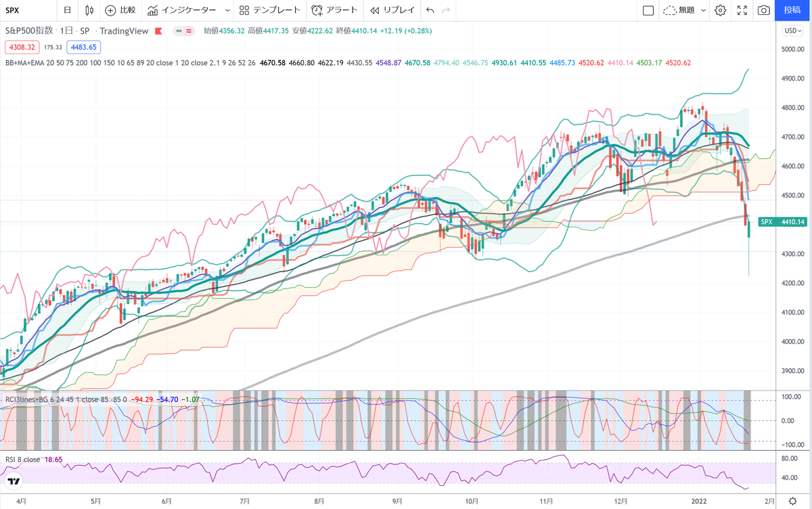
Task: Open chart settings via top toolbar gear
Action: point(721,10)
